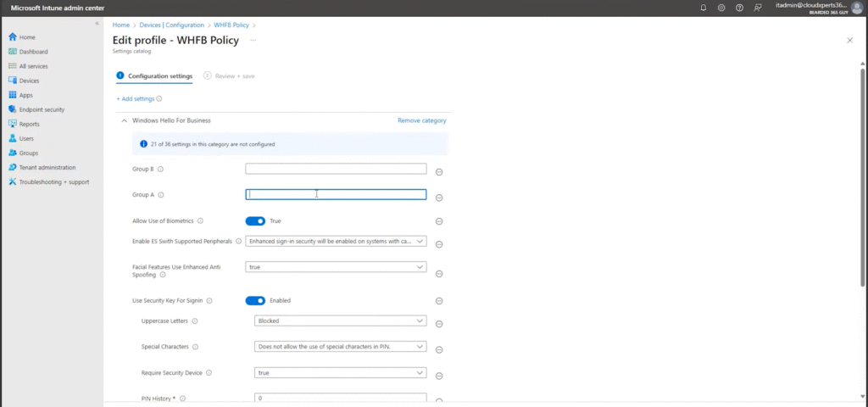Image resolution: width=868 pixels, height=407 pixels.
Task: Toggle Allow Use of Biometrics switch
Action: 255,221
